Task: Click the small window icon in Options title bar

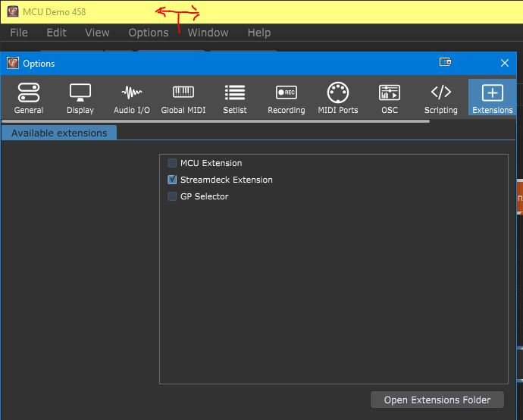Action: click(x=445, y=62)
